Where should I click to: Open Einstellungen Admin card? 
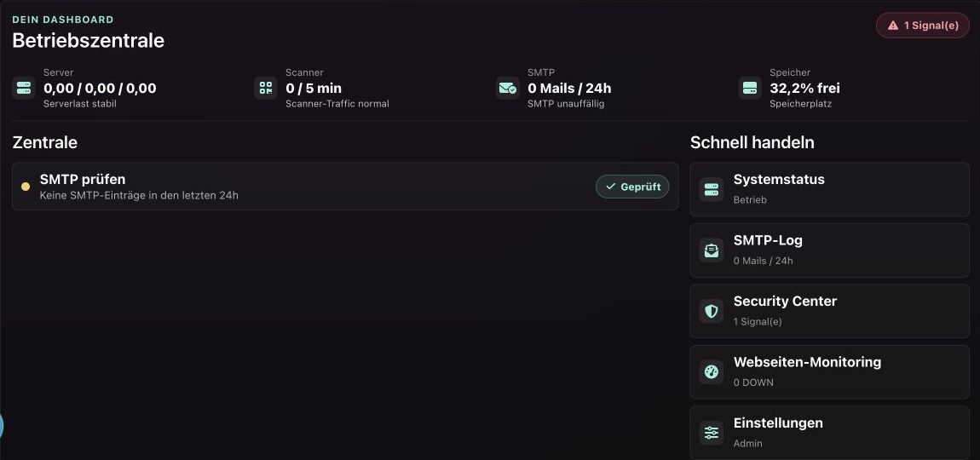[x=829, y=433]
